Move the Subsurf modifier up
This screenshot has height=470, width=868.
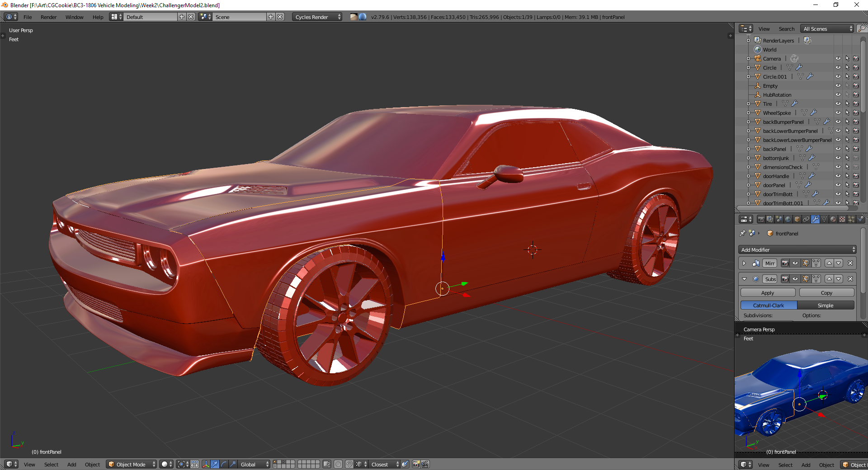[830, 279]
